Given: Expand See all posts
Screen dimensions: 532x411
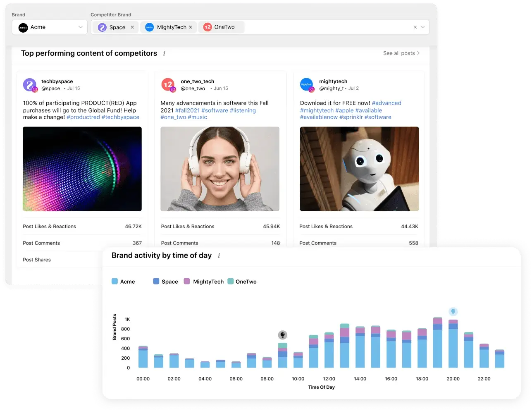Looking at the screenshot, I should click(401, 53).
